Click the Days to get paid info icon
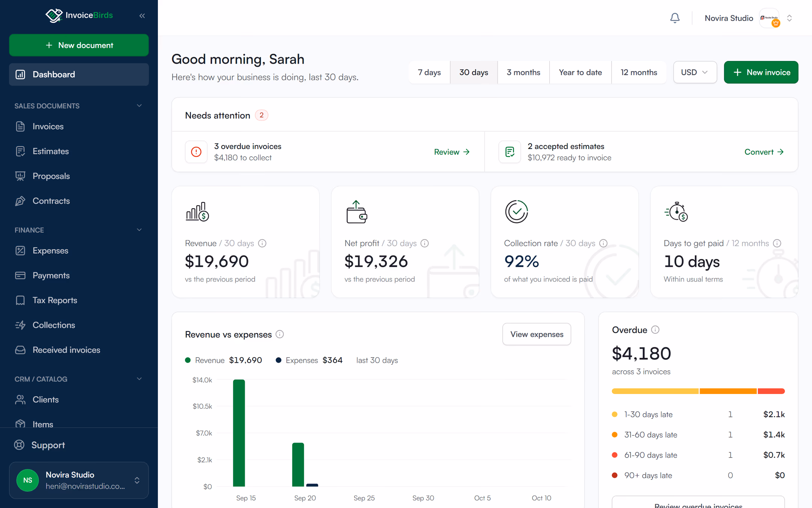Screen dimensions: 812x508 click(x=777, y=243)
